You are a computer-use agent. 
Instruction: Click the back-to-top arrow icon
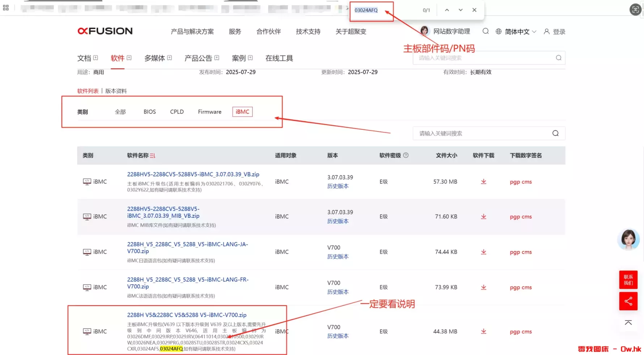point(628,322)
